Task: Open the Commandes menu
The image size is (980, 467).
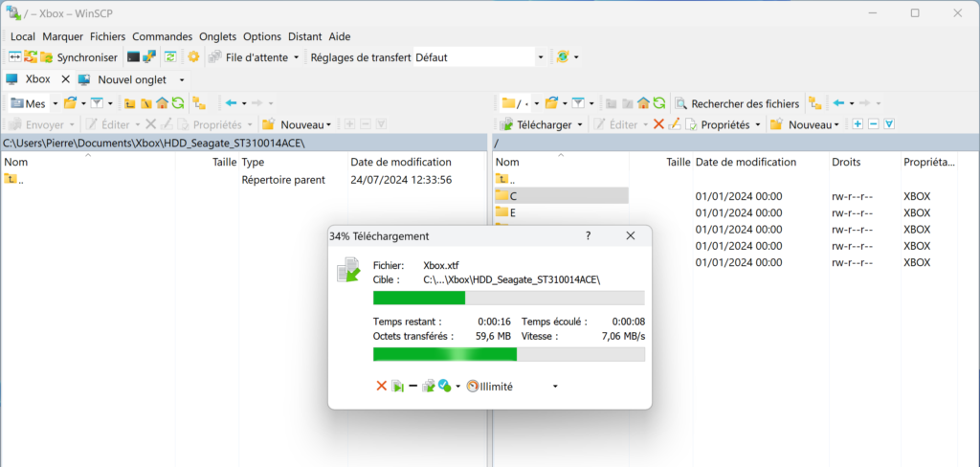Action: pos(163,37)
